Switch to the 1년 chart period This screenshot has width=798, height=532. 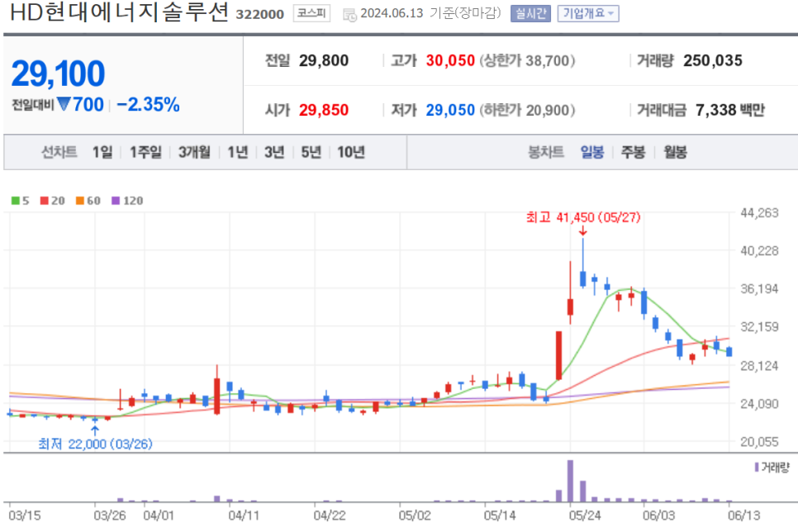click(x=238, y=152)
